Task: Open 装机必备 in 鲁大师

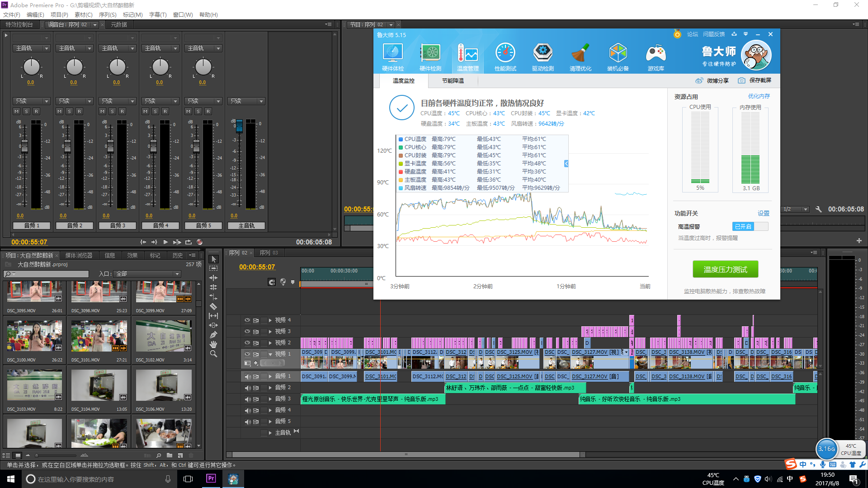Action: point(618,57)
